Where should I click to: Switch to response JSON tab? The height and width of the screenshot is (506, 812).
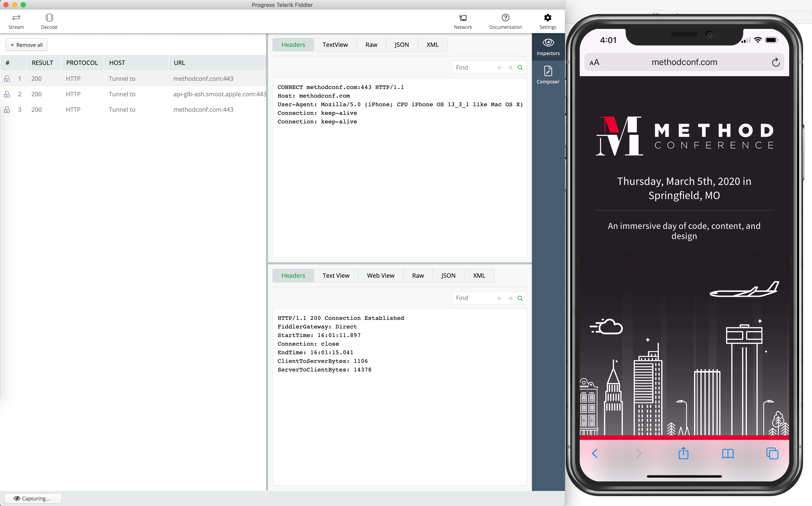point(449,275)
